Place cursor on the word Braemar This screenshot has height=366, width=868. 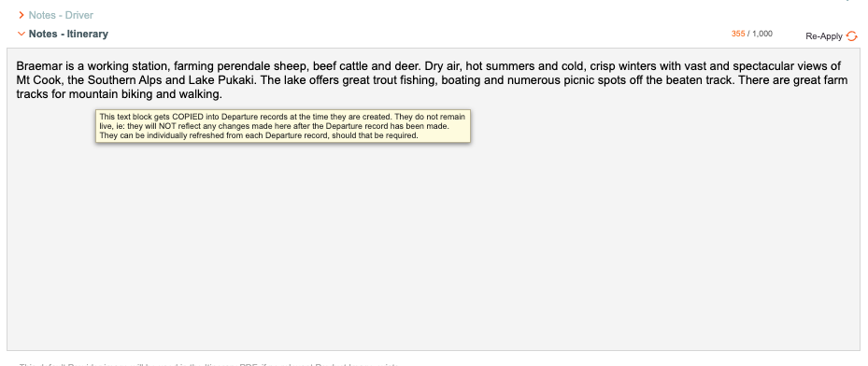[x=39, y=66]
